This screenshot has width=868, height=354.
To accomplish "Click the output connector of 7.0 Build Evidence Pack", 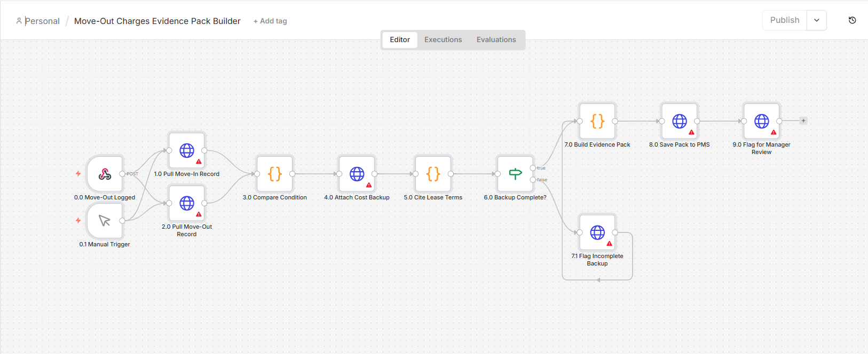I will click(615, 121).
